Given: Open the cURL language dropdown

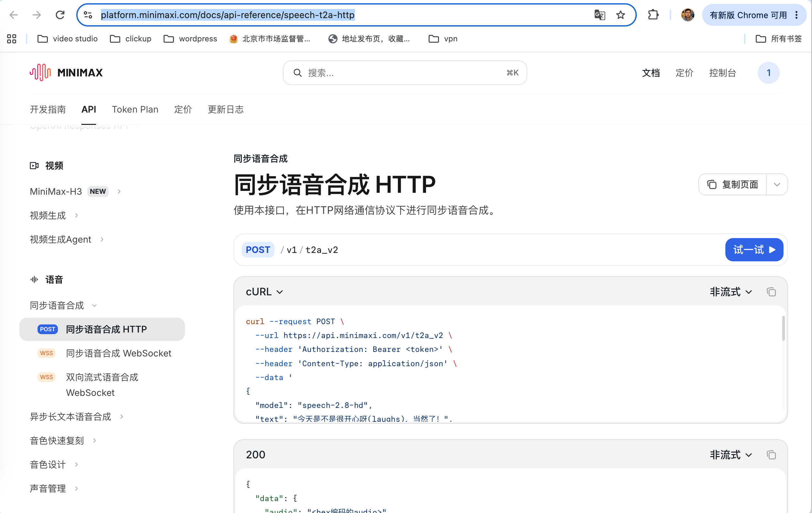Looking at the screenshot, I should tap(264, 292).
